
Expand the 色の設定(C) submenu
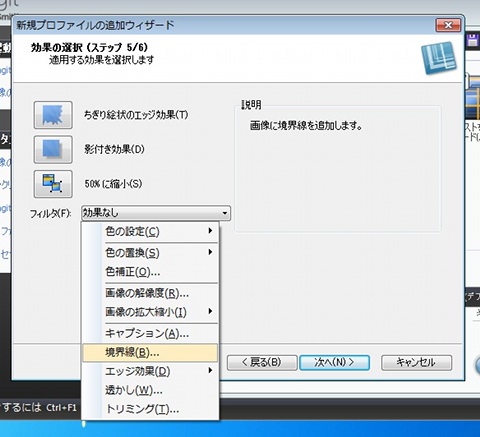tap(150, 231)
